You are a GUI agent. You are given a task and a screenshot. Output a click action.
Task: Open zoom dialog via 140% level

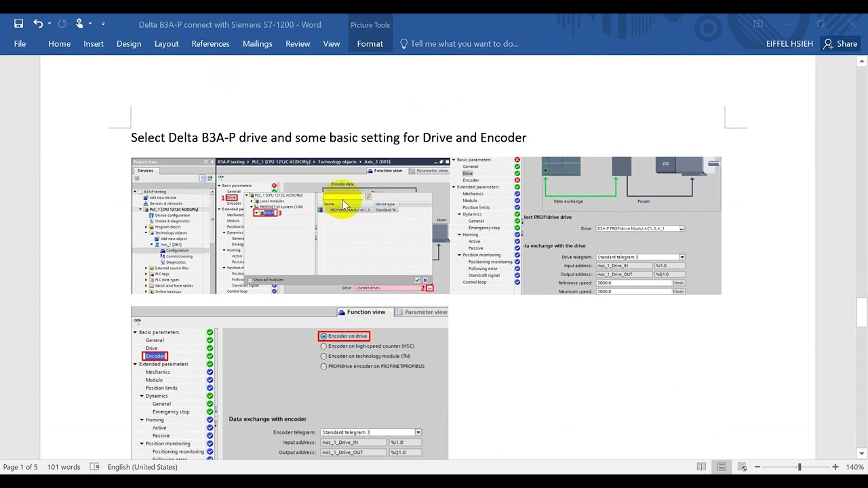point(854,467)
